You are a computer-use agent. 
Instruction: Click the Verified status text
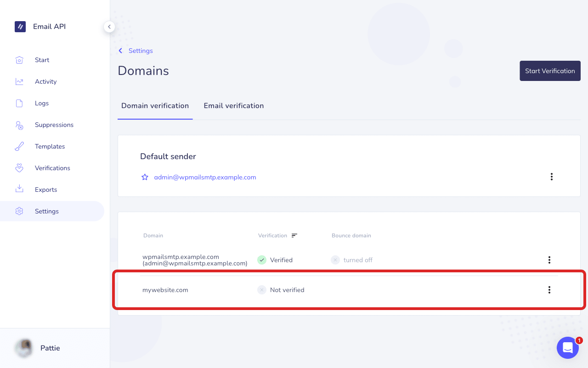click(x=281, y=260)
